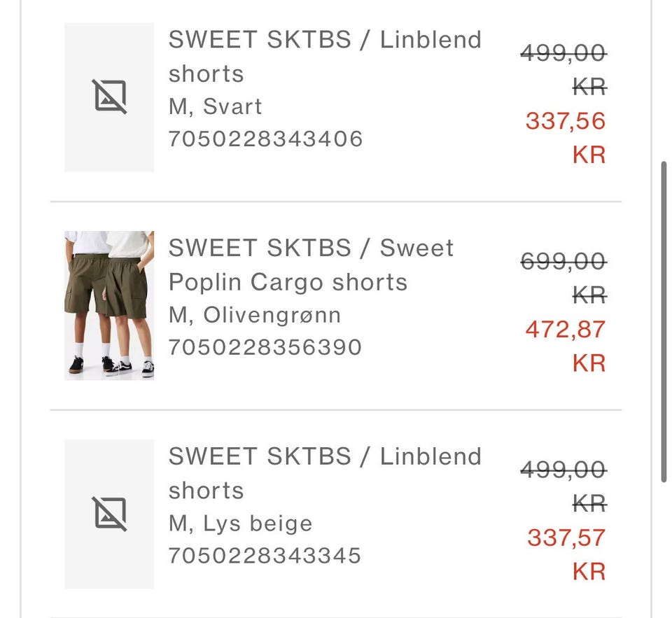Open the first SWEET SKTBS / Linblend shorts title
Image resolution: width=672 pixels, height=618 pixels.
[325, 57]
